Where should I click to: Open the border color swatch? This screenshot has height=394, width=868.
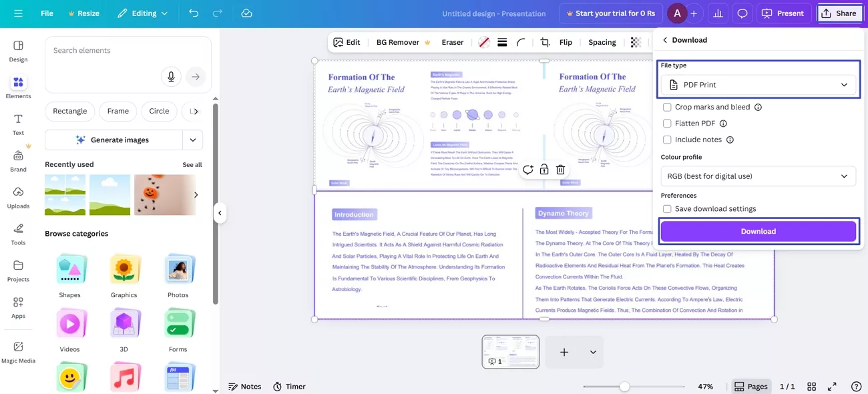pos(484,42)
